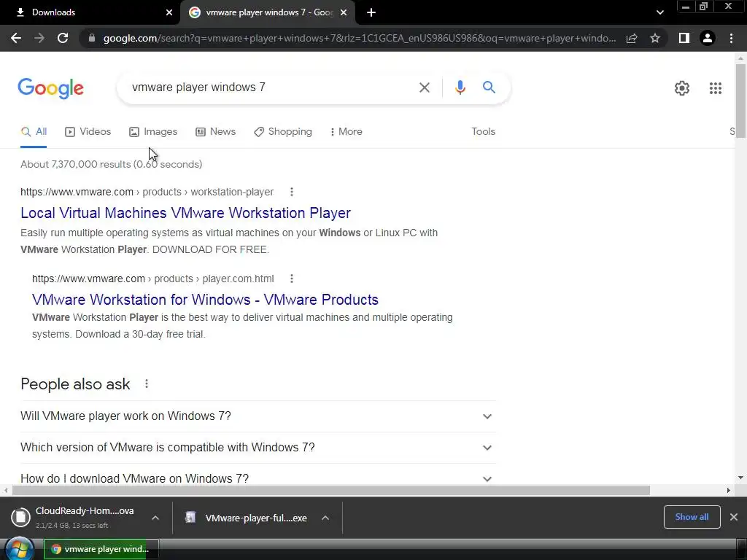Bookmark this page with the star icon
The width and height of the screenshot is (747, 560).
[655, 38]
